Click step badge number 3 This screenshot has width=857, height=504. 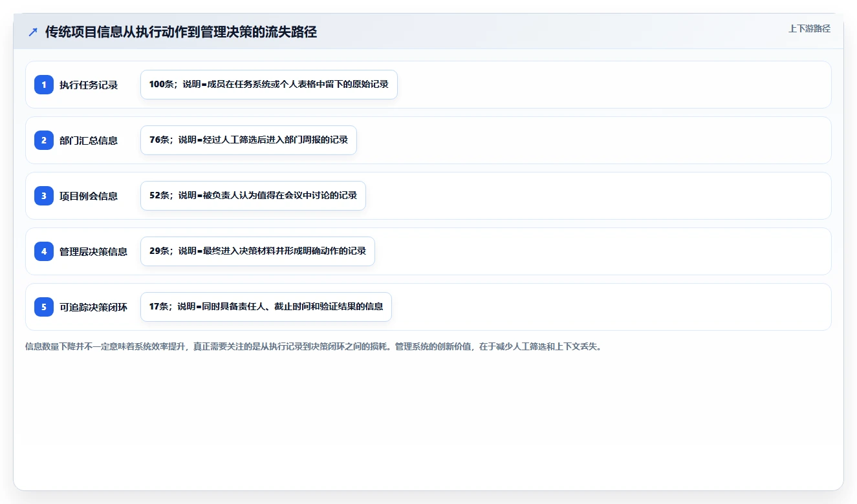[x=44, y=196]
